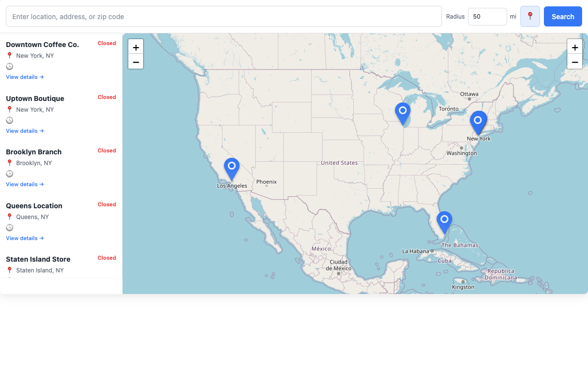Click the map marker near Los Angeles

232,169
